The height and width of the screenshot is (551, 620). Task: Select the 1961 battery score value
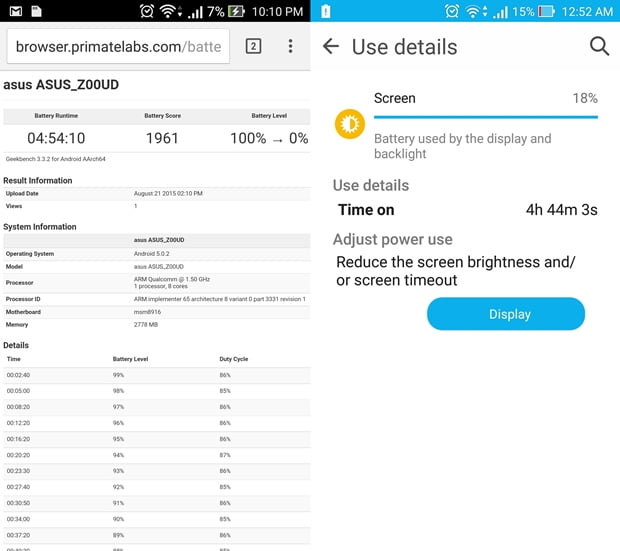click(x=162, y=138)
